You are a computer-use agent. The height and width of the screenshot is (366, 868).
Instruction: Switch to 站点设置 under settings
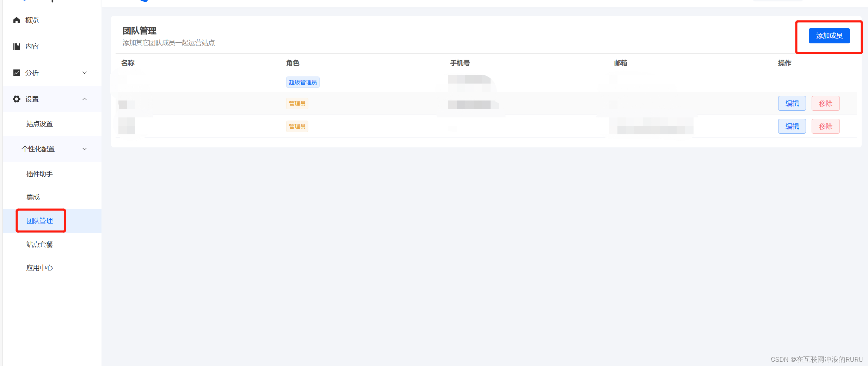click(x=39, y=124)
